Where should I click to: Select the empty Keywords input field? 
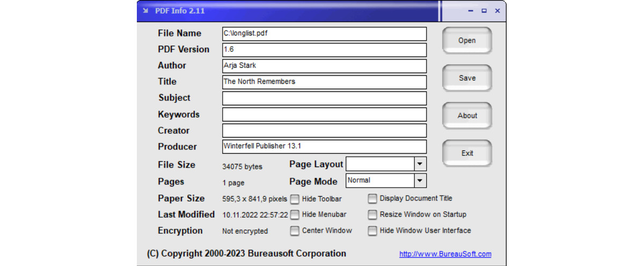[324, 114]
